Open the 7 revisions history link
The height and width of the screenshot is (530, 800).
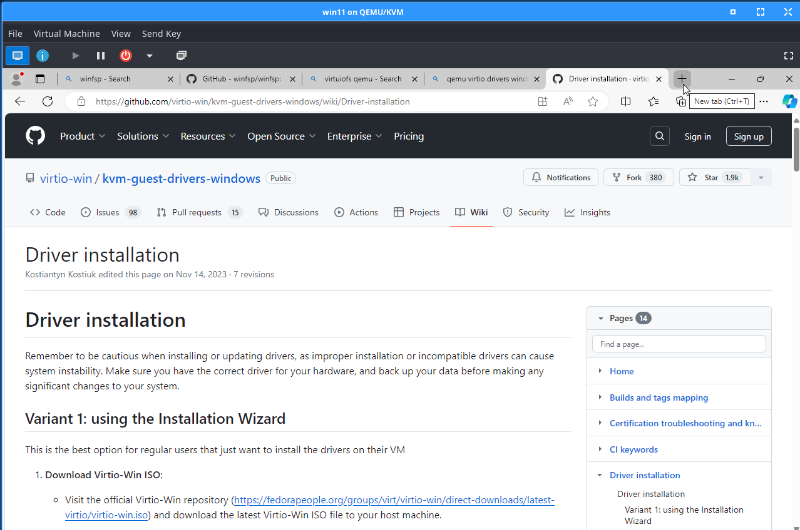(254, 274)
